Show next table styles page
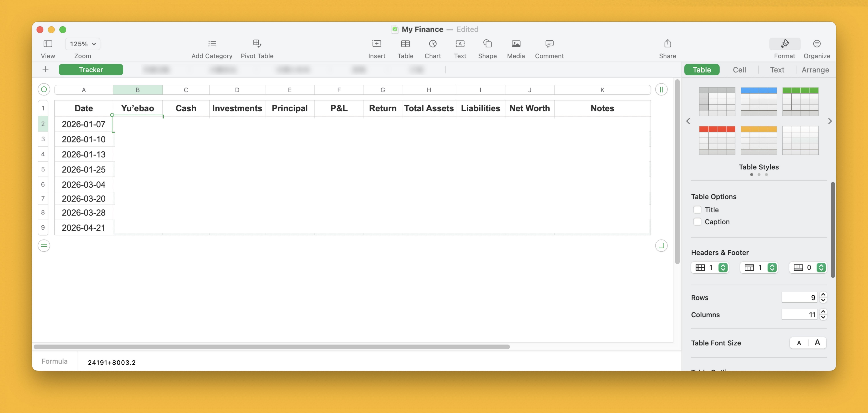 (830, 121)
